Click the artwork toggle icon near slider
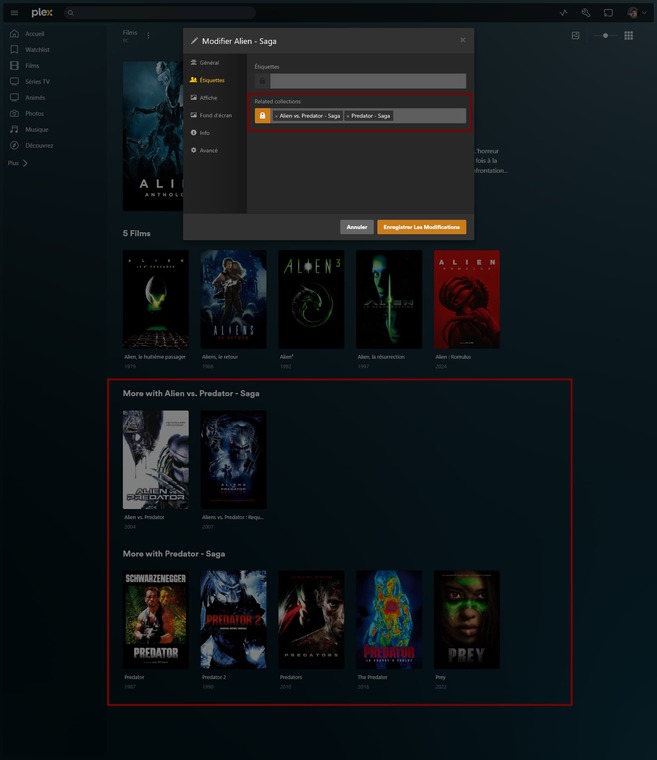Screen dimensions: 657x760 576,35
